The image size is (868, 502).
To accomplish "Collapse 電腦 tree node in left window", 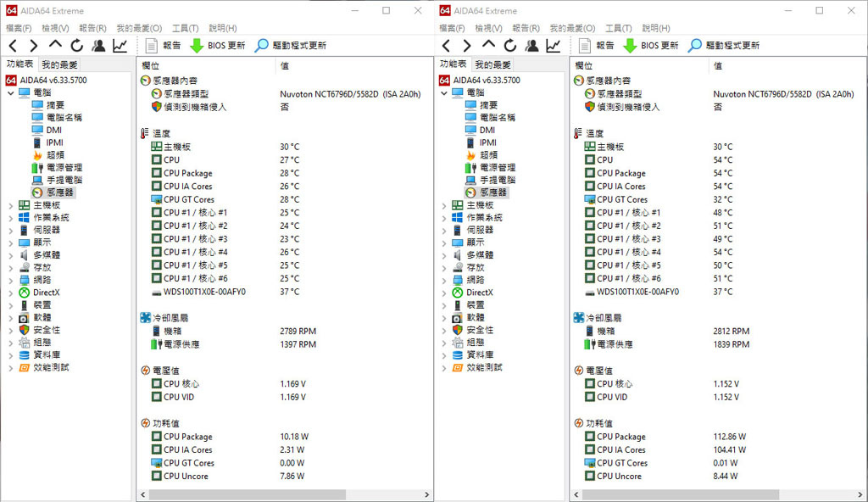I will click(x=10, y=93).
